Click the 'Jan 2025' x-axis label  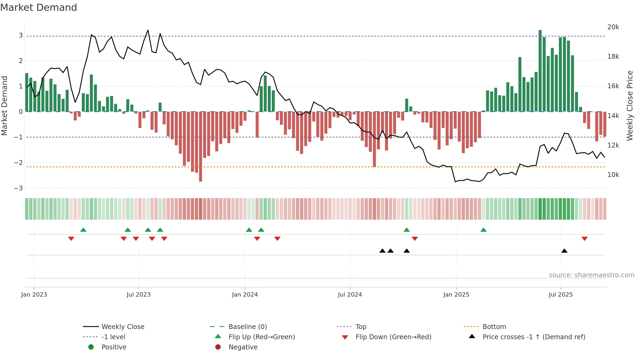coord(456,294)
